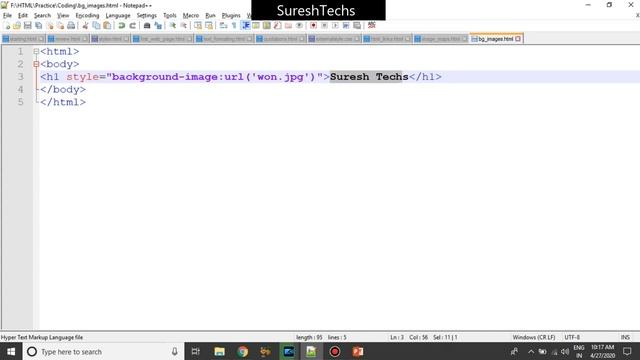Redo edit via toolbar arrow
This screenshot has width=640, height=360.
(x=133, y=26)
